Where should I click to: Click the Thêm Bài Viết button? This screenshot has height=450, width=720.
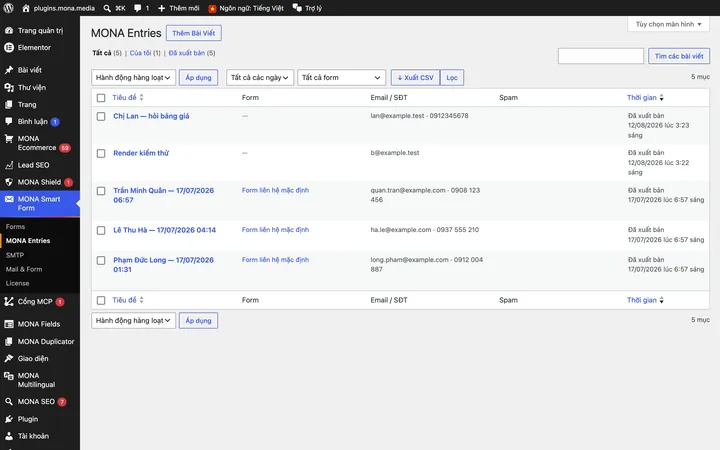click(194, 33)
